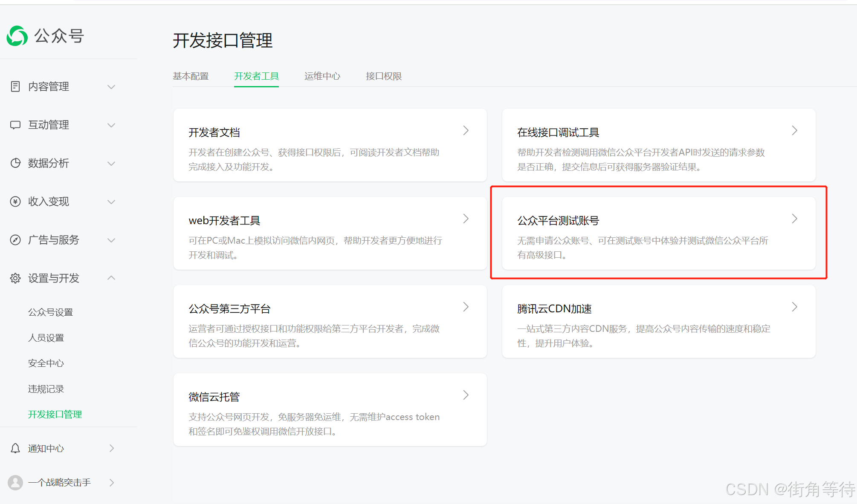
Task: Click the 广告与服务 compass icon
Action: pos(15,240)
